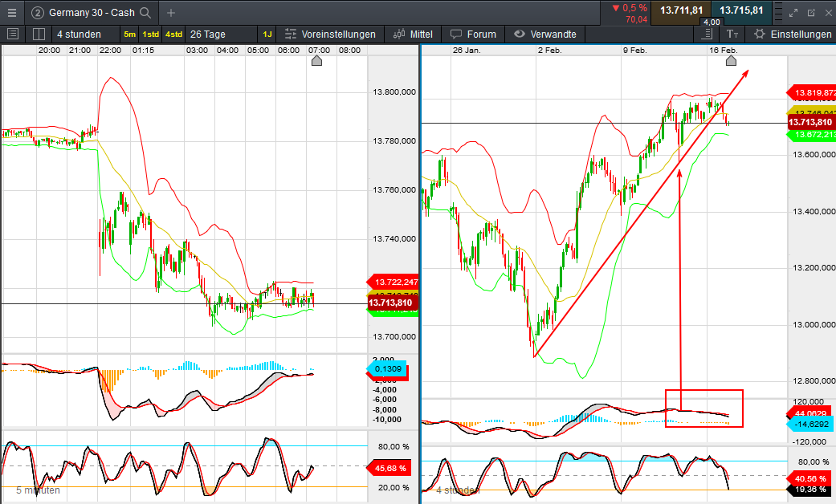Click the time marker at 07:00 on the 5-minute chart
This screenshot has width=836, height=504.
click(x=316, y=61)
